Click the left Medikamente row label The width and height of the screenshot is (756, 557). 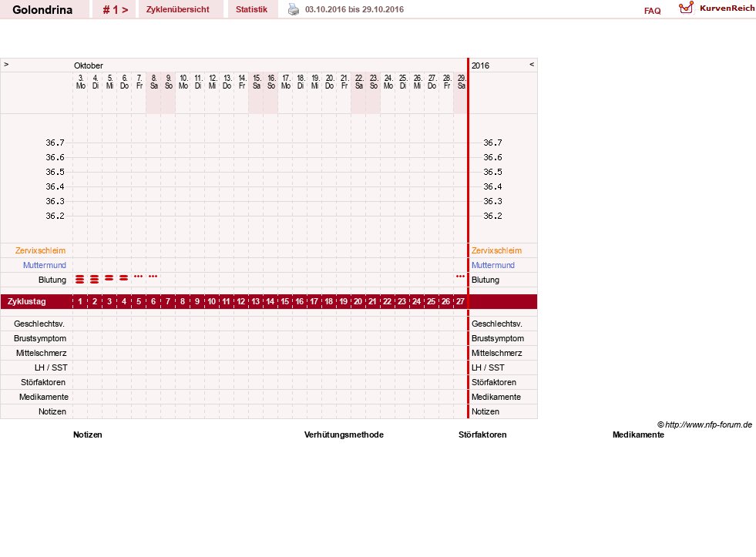(44, 397)
